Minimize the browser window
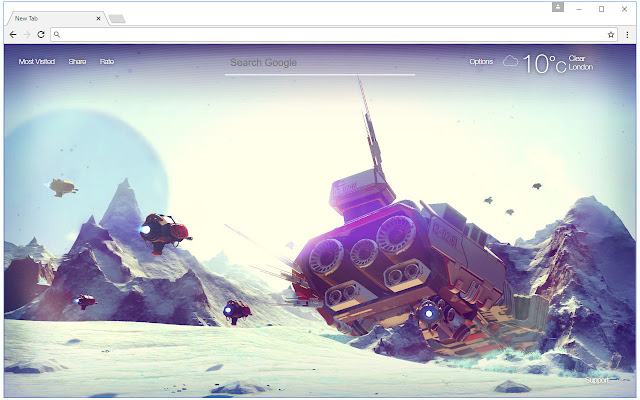The width and height of the screenshot is (640, 400). (579, 9)
